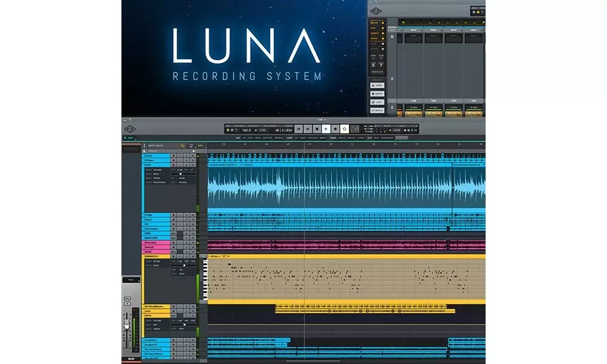The width and height of the screenshot is (607, 364).
Task: Return to start with the rewind button
Action: (x=299, y=129)
